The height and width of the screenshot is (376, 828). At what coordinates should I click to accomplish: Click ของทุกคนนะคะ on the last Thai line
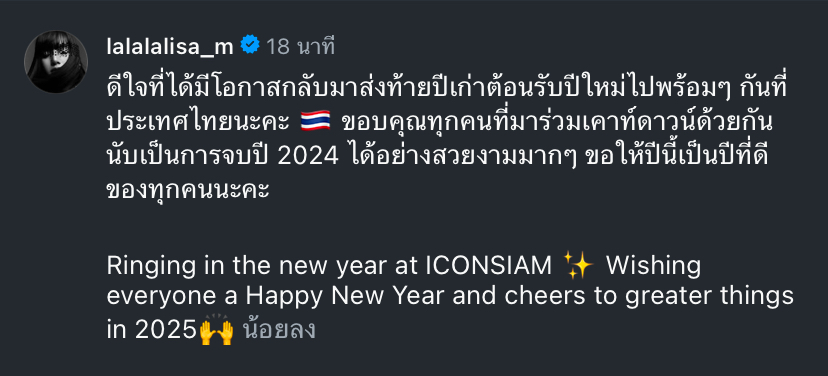(x=188, y=189)
